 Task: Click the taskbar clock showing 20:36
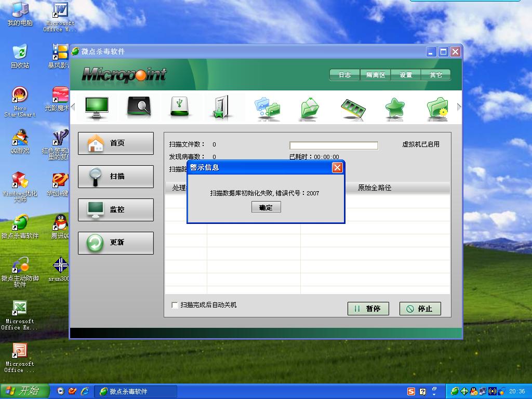point(517,392)
